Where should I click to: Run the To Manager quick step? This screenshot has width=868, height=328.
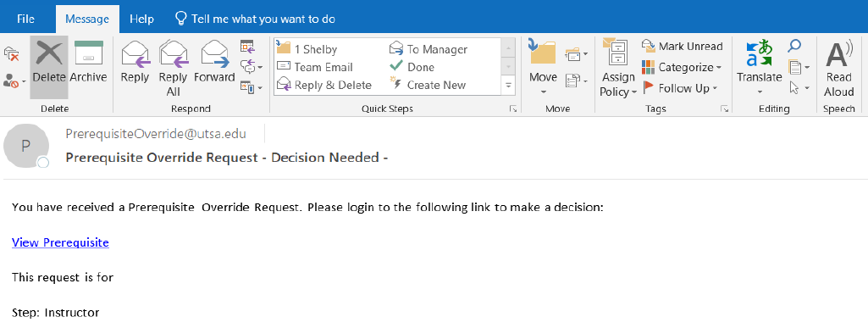[429, 49]
